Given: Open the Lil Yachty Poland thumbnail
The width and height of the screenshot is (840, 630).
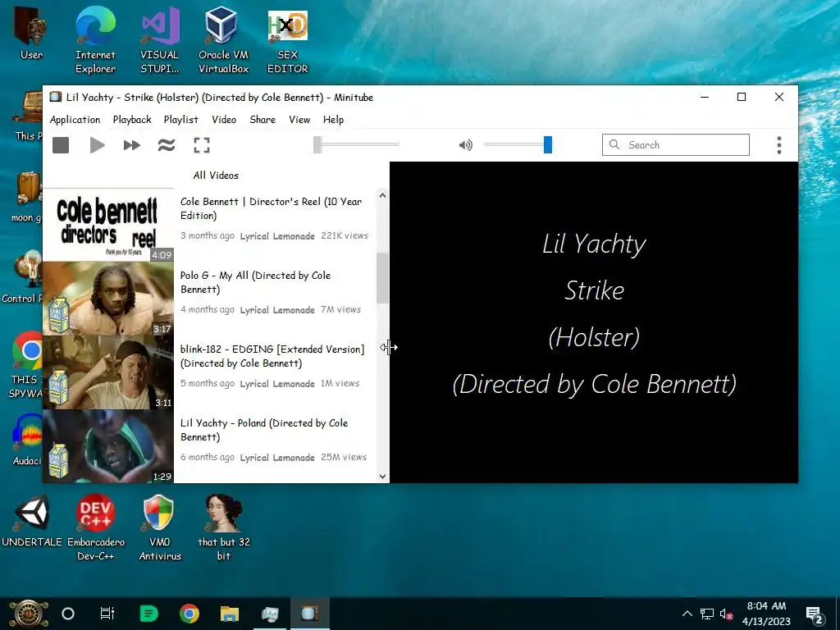Looking at the screenshot, I should 108,446.
